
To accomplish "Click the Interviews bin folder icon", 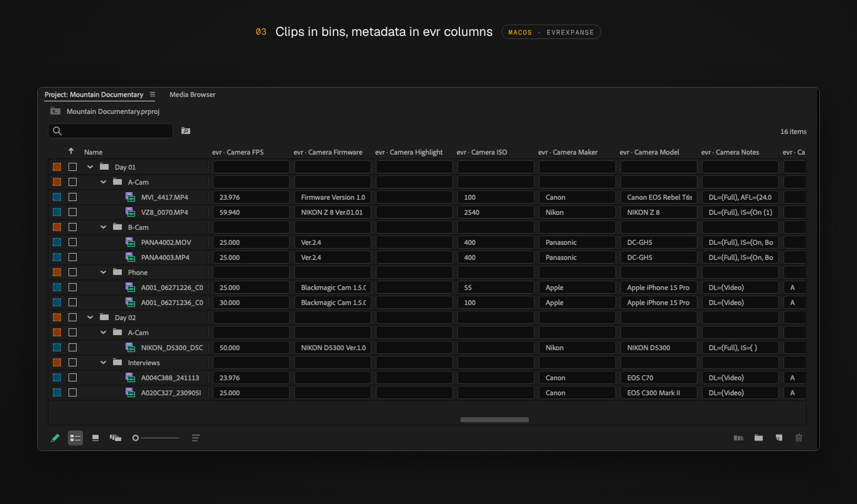I will point(117,362).
